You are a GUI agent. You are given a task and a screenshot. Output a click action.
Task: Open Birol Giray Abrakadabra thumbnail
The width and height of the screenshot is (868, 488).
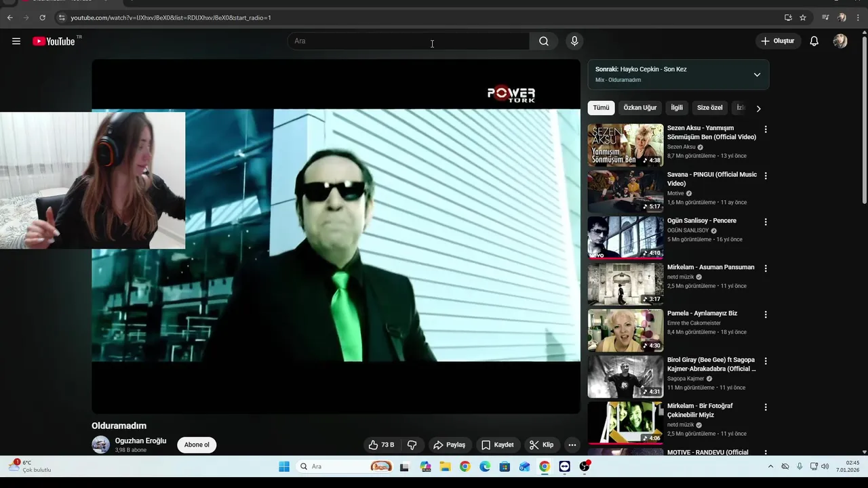625,376
